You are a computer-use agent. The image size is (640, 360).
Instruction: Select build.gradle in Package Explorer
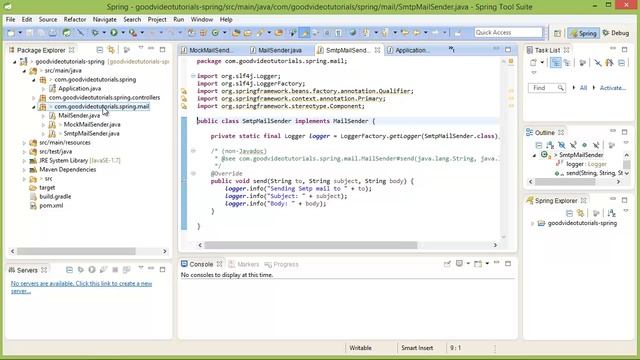tap(55, 197)
